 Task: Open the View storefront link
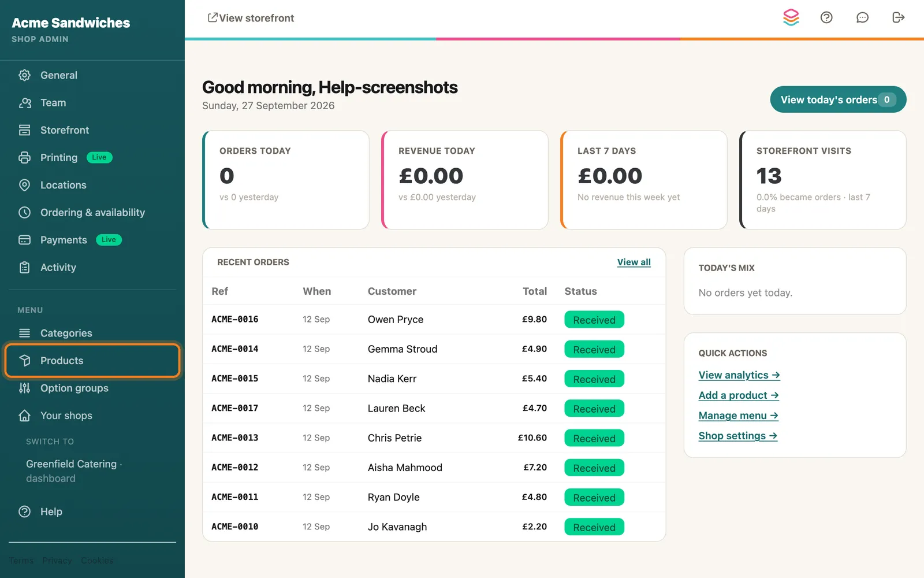251,18
